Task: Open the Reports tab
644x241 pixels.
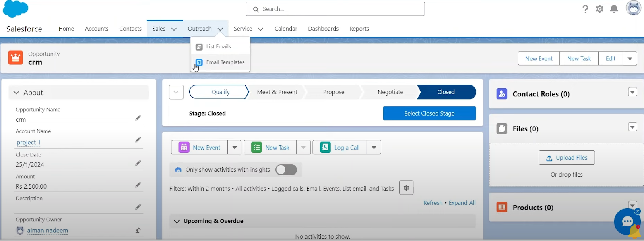Action: point(359,29)
